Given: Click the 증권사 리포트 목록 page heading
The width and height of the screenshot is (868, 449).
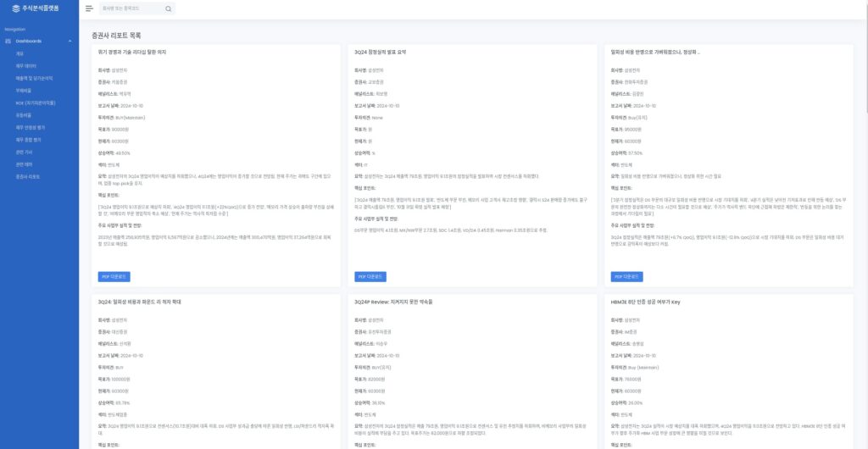Looking at the screenshot, I should click(x=116, y=36).
